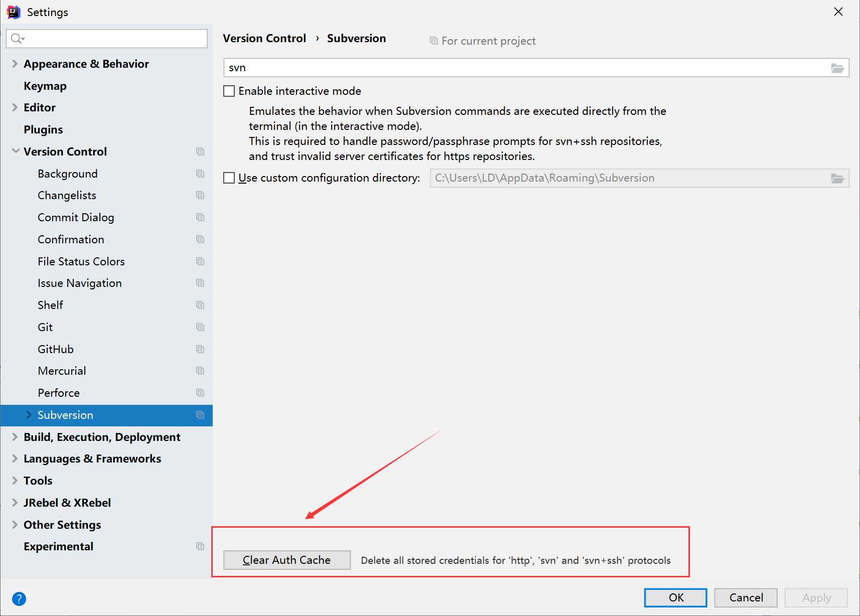The width and height of the screenshot is (860, 616).
Task: Click the search magnifier icon in settings
Action: point(18,39)
